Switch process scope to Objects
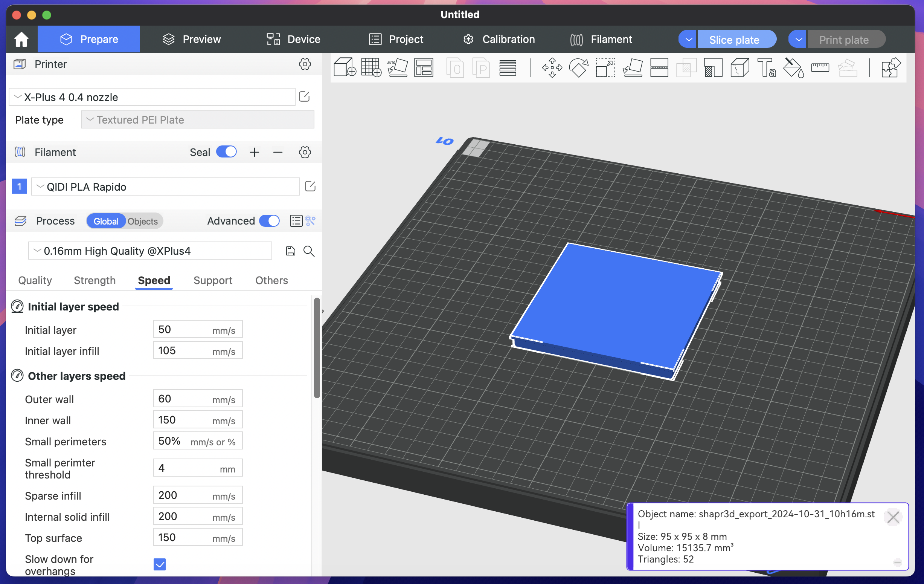924x584 pixels. pos(143,221)
